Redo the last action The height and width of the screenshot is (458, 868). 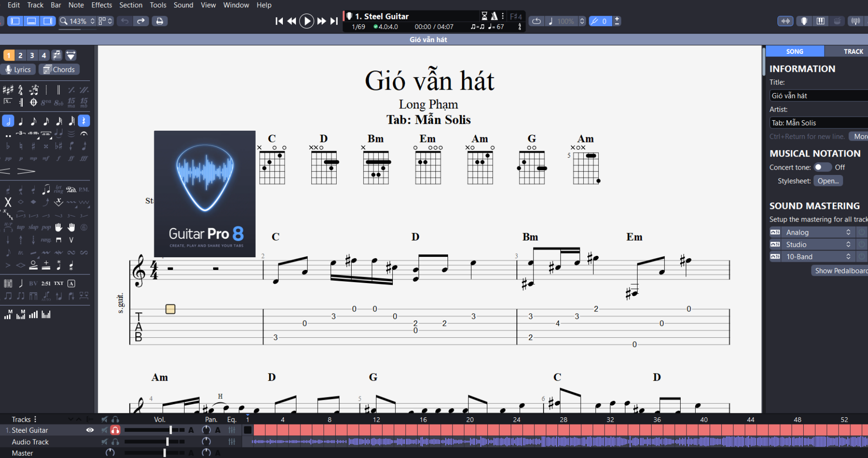(141, 21)
